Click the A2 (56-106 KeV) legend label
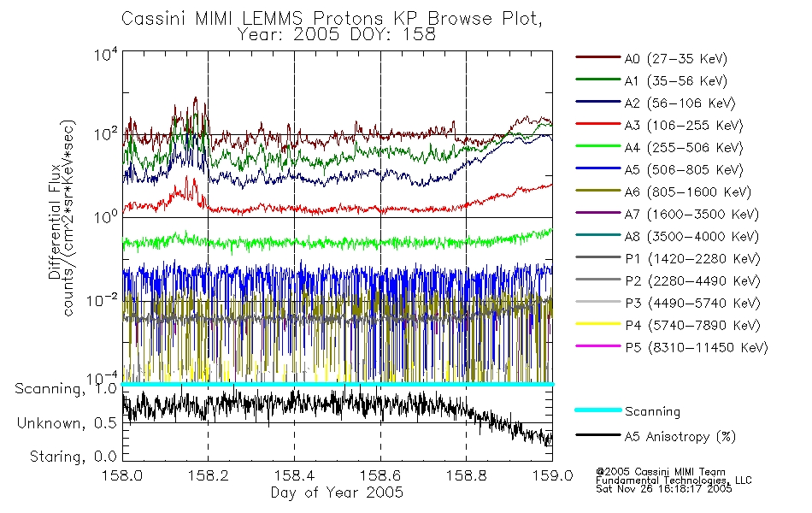812x513 pixels. (x=680, y=103)
